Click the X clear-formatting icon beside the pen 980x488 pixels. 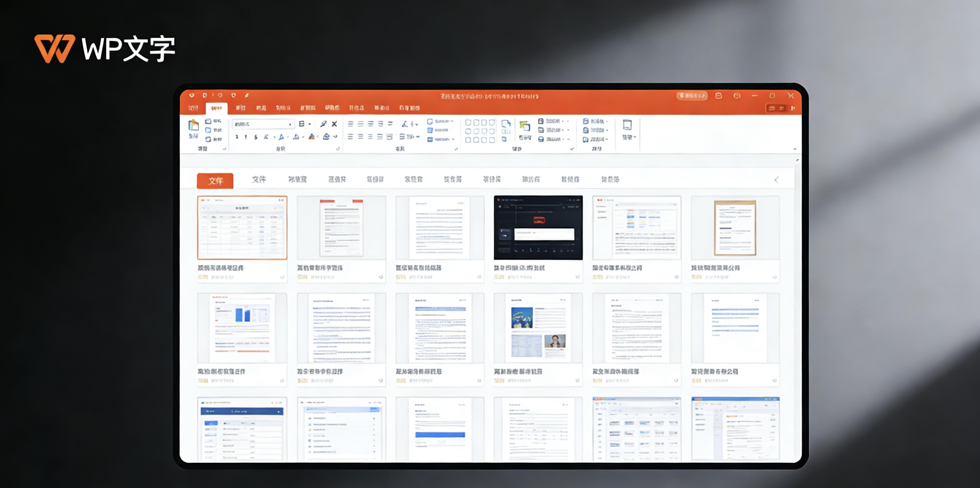(335, 124)
